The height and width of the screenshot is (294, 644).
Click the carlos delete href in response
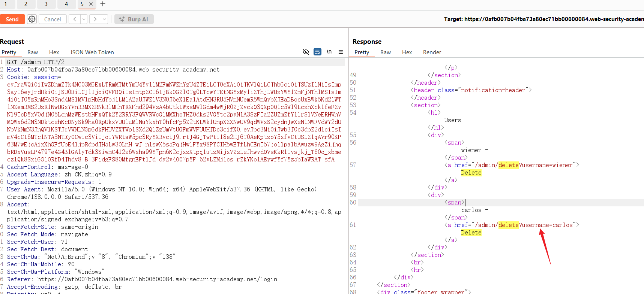point(524,225)
